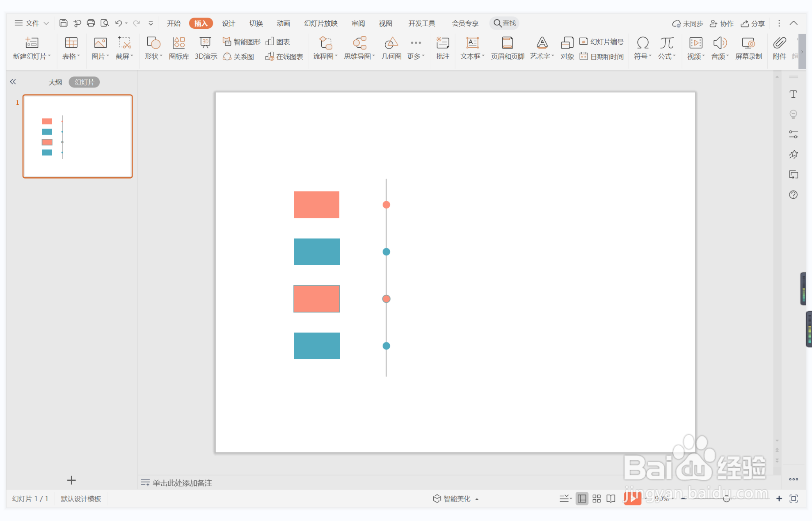Open the 设计 ribbon tab
This screenshot has height=521, width=812.
(228, 23)
